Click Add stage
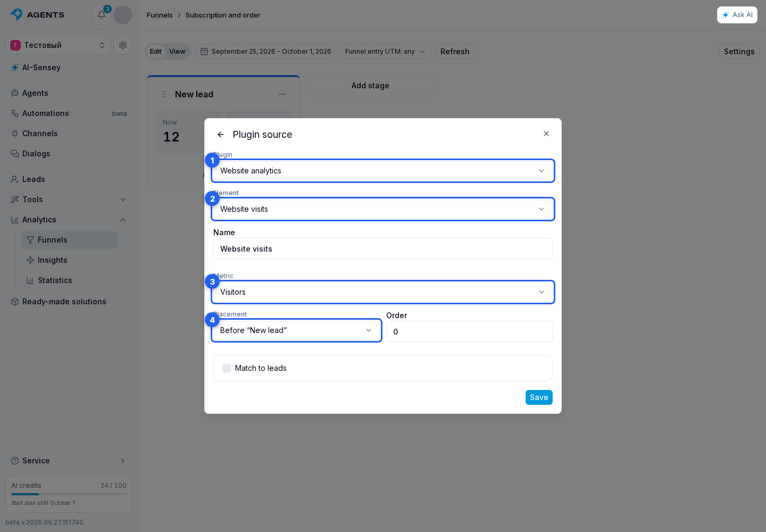Image resolution: width=766 pixels, height=532 pixels. click(x=370, y=86)
